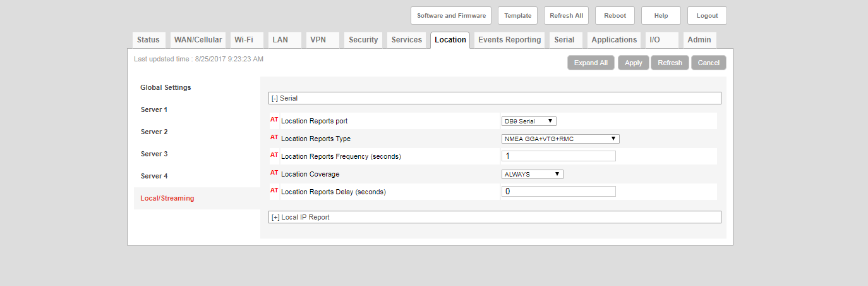Open the Location Reports port dropdown
The image size is (868, 286).
[529, 121]
